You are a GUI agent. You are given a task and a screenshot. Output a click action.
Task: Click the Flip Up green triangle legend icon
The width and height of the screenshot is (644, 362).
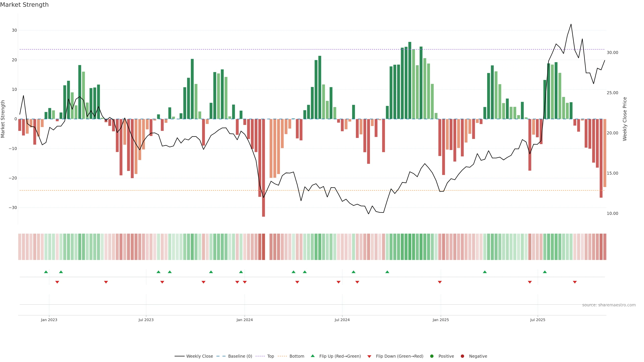tap(312, 356)
